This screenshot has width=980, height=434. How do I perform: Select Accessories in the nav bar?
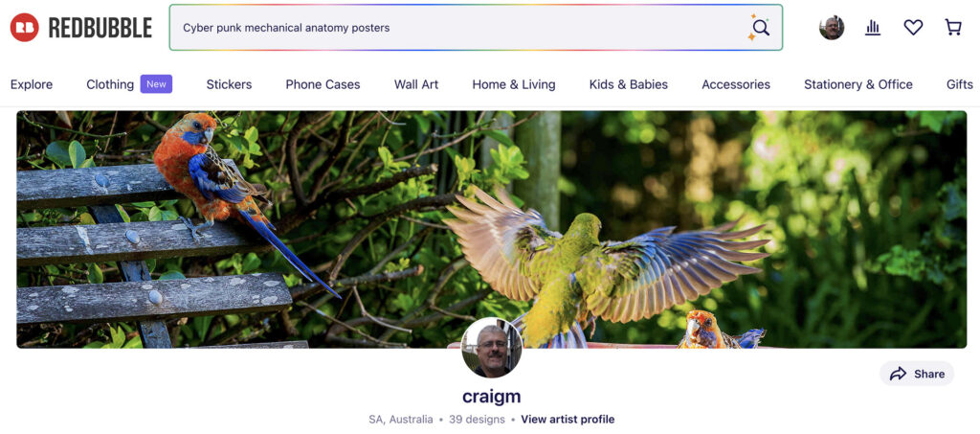736,84
